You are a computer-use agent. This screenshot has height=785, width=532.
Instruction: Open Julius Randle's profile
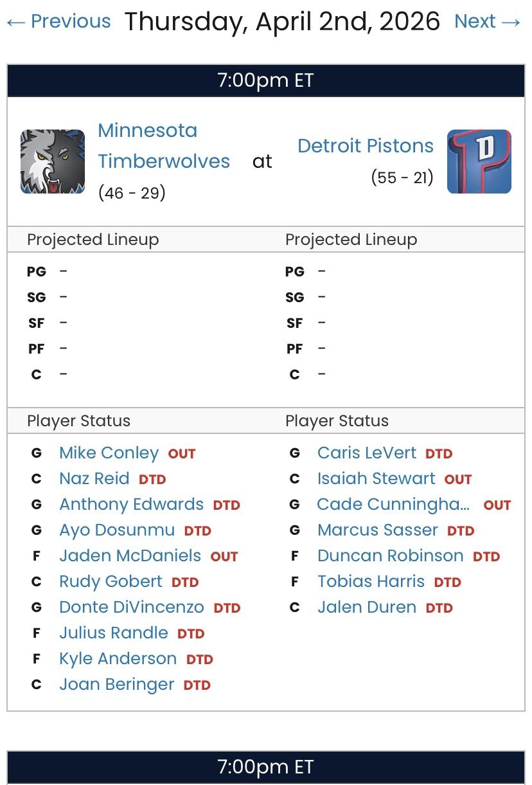pos(114,633)
